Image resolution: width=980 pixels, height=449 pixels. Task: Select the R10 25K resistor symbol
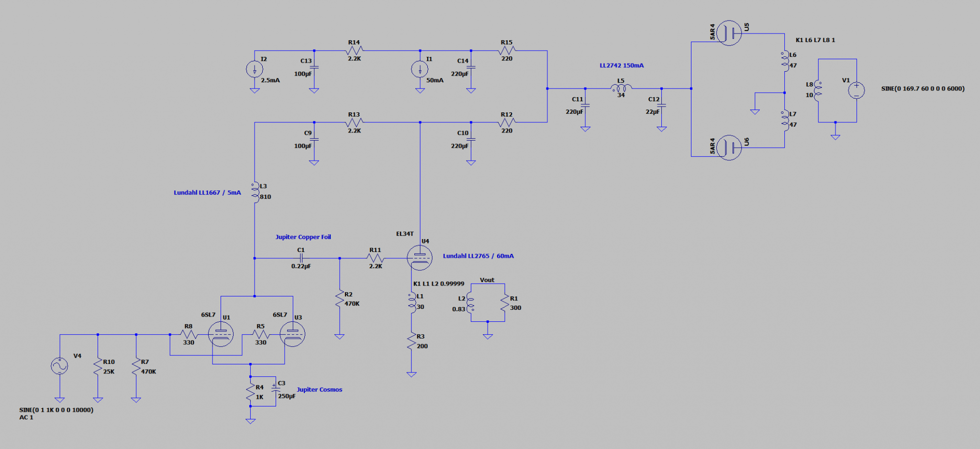98,366
